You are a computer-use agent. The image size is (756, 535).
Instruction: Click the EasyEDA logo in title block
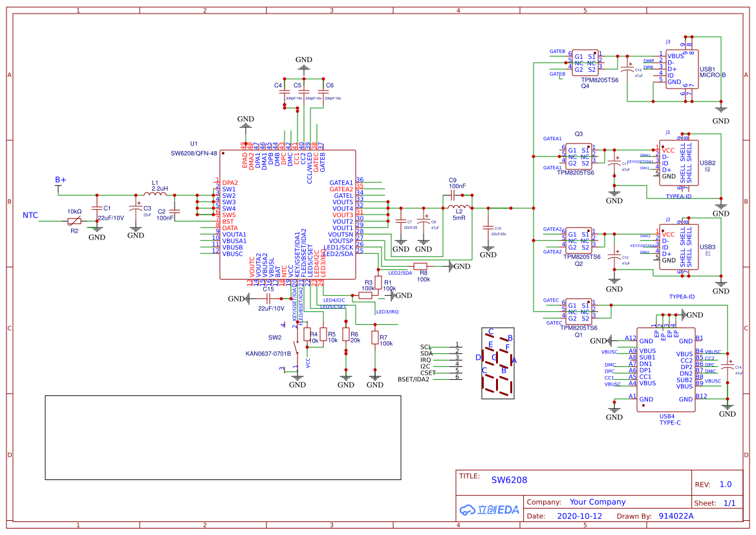pos(490,510)
